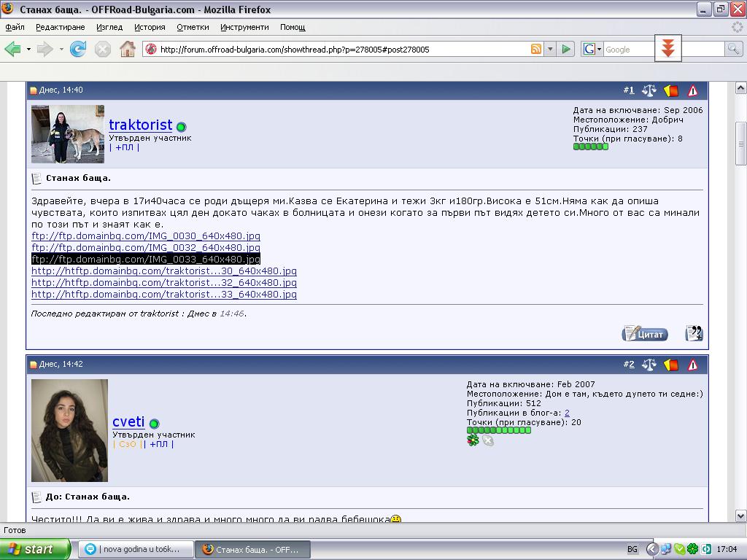Click into the URL address field
Screen dimensions: 747x560
(343, 49)
